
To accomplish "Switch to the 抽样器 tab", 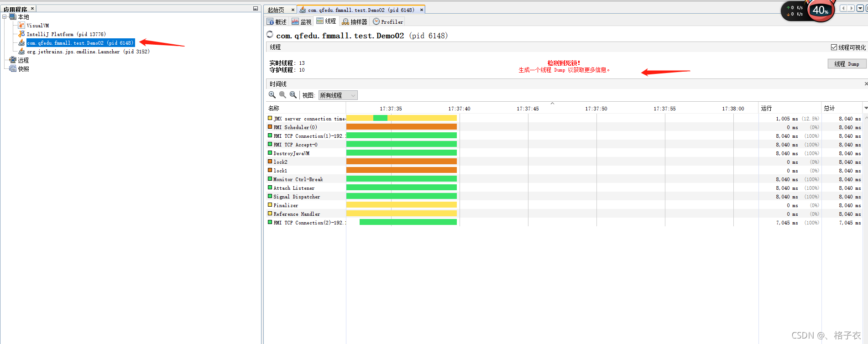I will click(355, 22).
